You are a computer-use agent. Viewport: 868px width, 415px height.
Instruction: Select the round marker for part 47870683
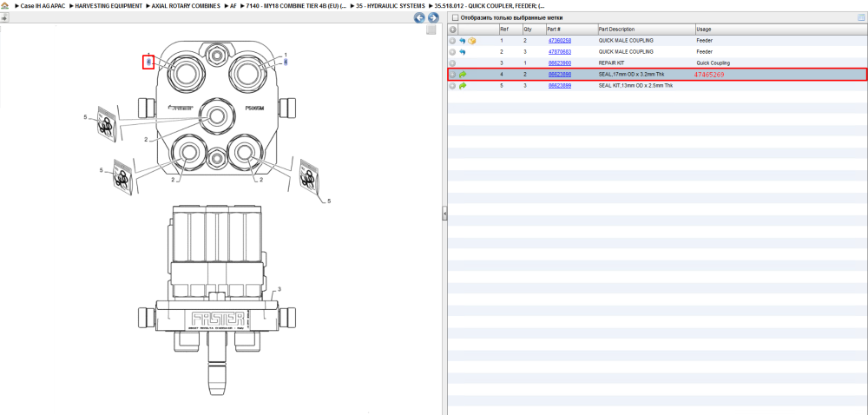click(x=452, y=52)
